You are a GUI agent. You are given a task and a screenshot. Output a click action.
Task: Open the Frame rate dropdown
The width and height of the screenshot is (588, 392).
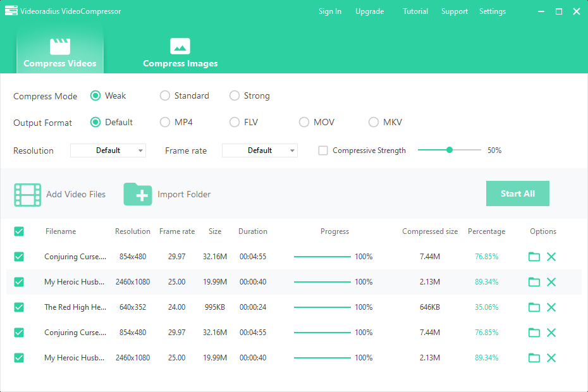click(260, 150)
